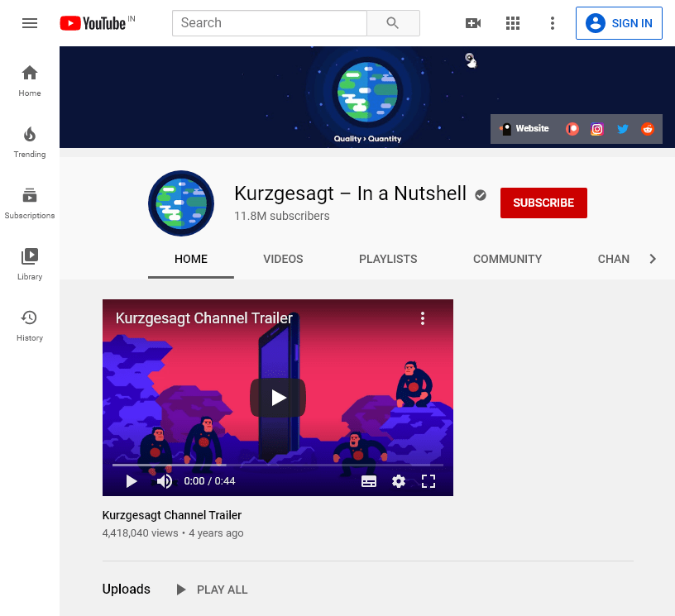The width and height of the screenshot is (675, 616).
Task: Open the Reddit link icon in banner
Action: pyautogui.click(x=648, y=129)
